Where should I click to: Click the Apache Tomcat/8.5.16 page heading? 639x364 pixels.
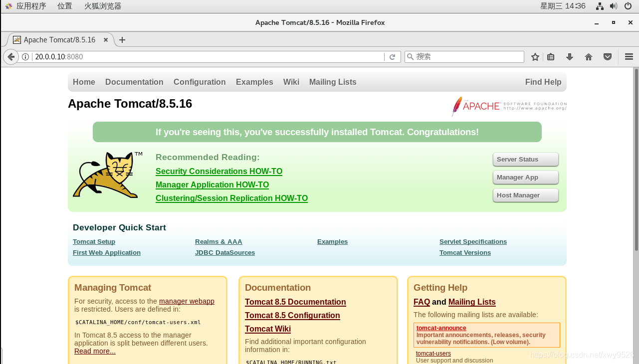pyautogui.click(x=130, y=104)
